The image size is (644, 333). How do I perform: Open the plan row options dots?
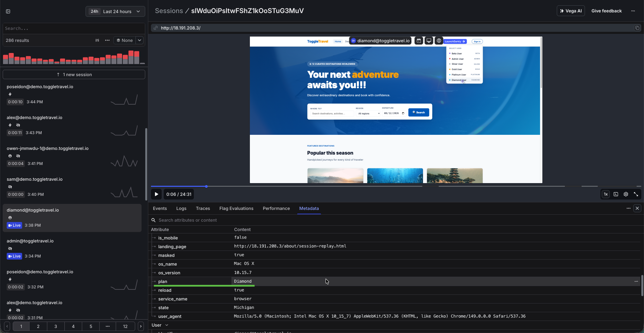click(x=636, y=281)
